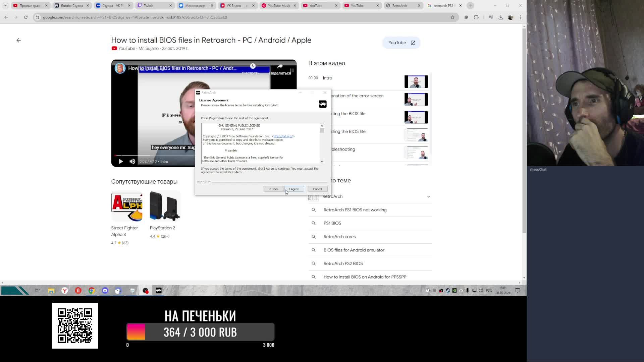644x362 pixels.
Task: Switch to the Twitch browser tab
Action: (148, 5)
